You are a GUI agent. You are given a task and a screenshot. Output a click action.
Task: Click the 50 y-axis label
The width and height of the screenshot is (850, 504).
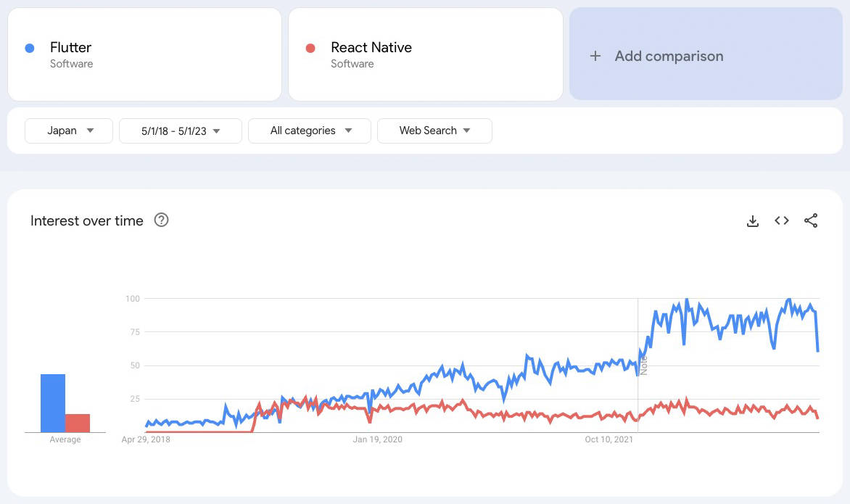(135, 365)
